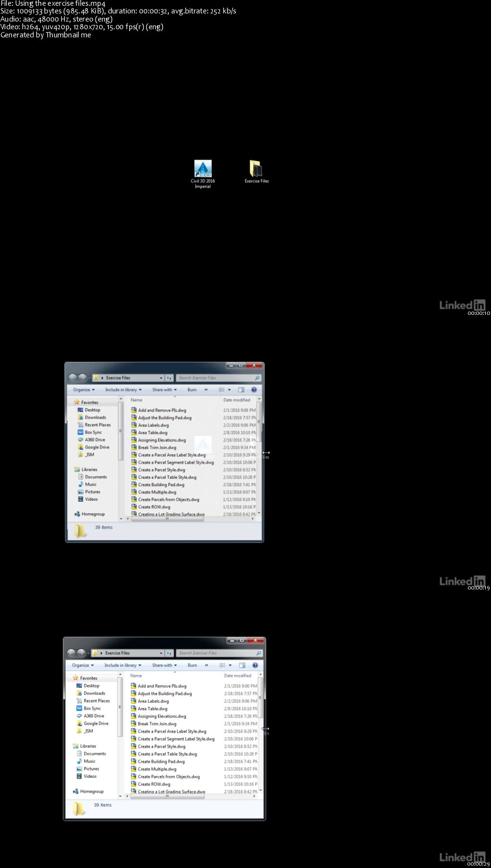Show more toolbar commands chevron in the 00:00:19 frame
The image size is (491, 868).
point(206,390)
